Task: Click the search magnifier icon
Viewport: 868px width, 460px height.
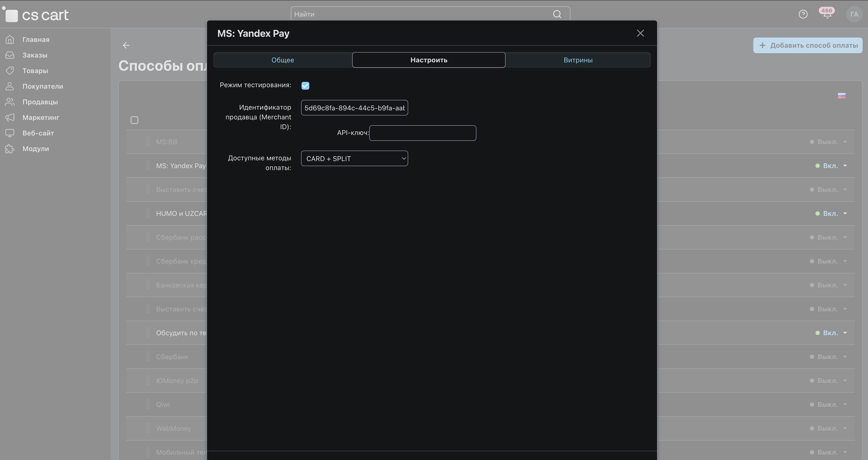Action: click(557, 14)
